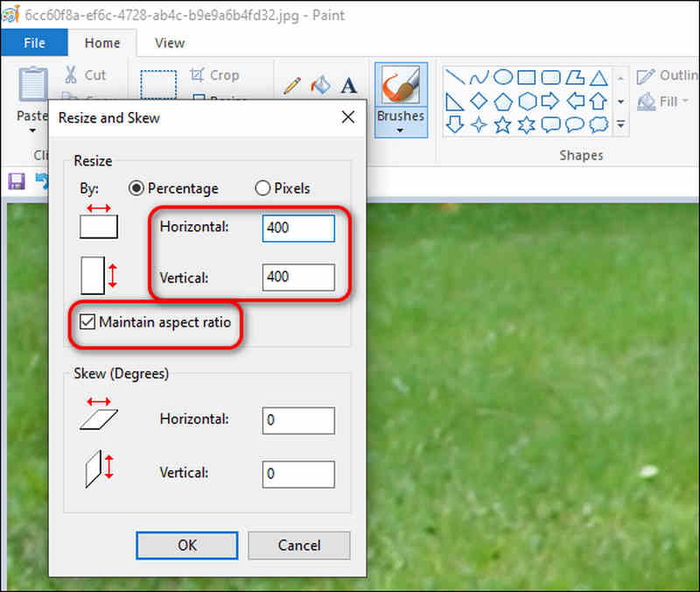This screenshot has height=592, width=700.
Task: Select the Text tool
Action: coord(348,85)
